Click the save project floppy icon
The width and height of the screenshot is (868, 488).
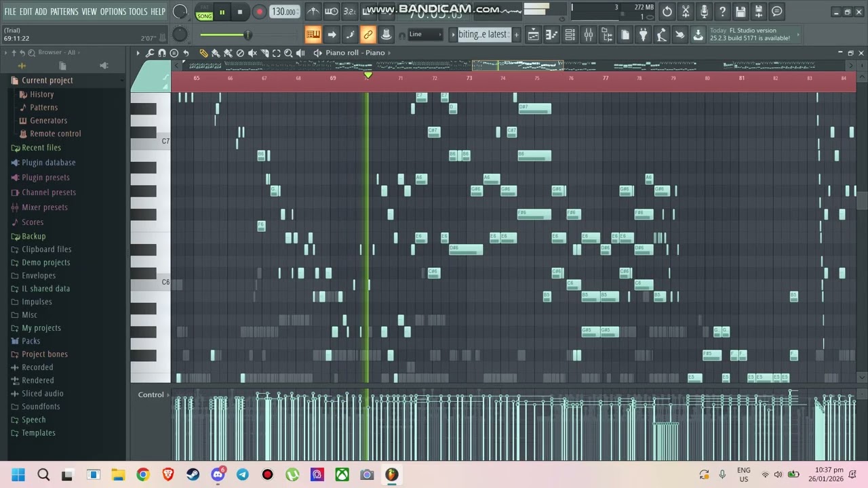click(x=741, y=12)
